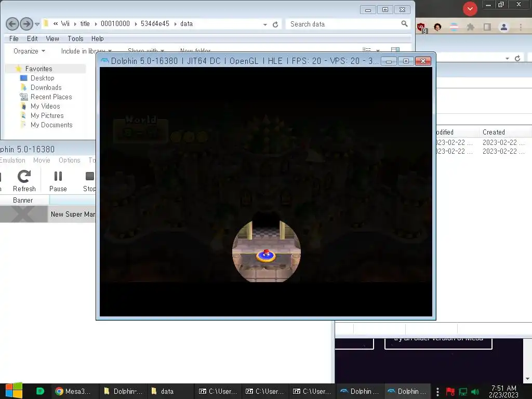Open My Videos under Favorites
Image resolution: width=532 pixels, height=399 pixels.
click(x=45, y=106)
